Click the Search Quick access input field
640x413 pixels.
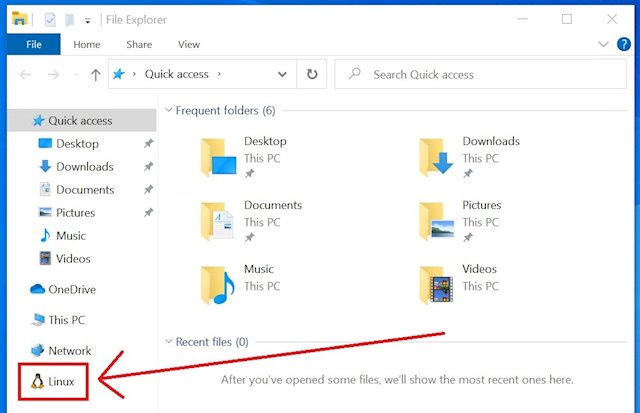pyautogui.click(x=480, y=74)
